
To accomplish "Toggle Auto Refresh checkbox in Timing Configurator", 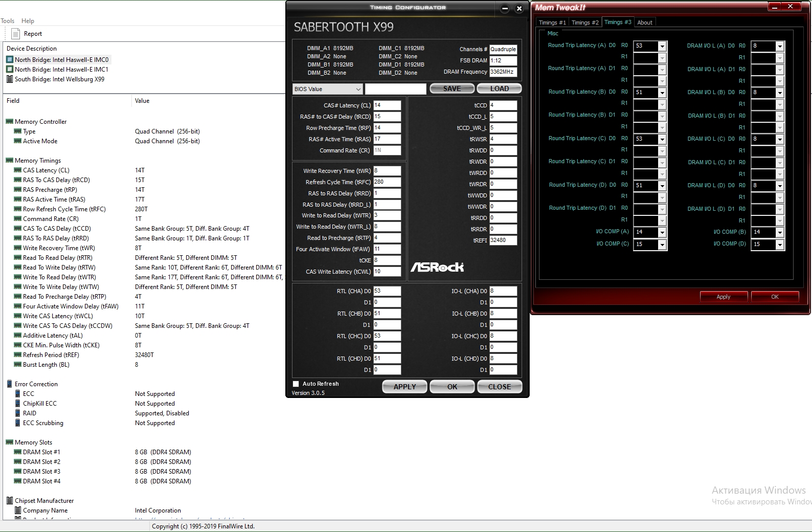I will click(296, 384).
